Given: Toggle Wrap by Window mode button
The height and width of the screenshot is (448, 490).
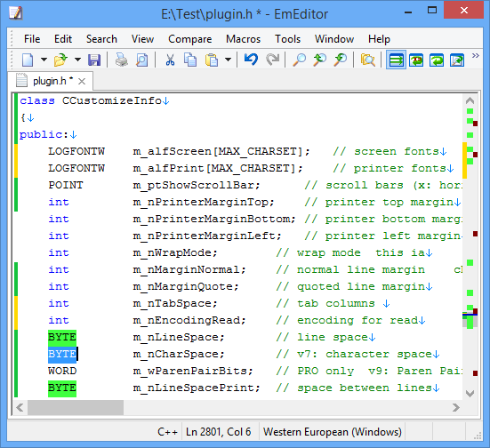Looking at the screenshot, I should pyautogui.click(x=437, y=60).
